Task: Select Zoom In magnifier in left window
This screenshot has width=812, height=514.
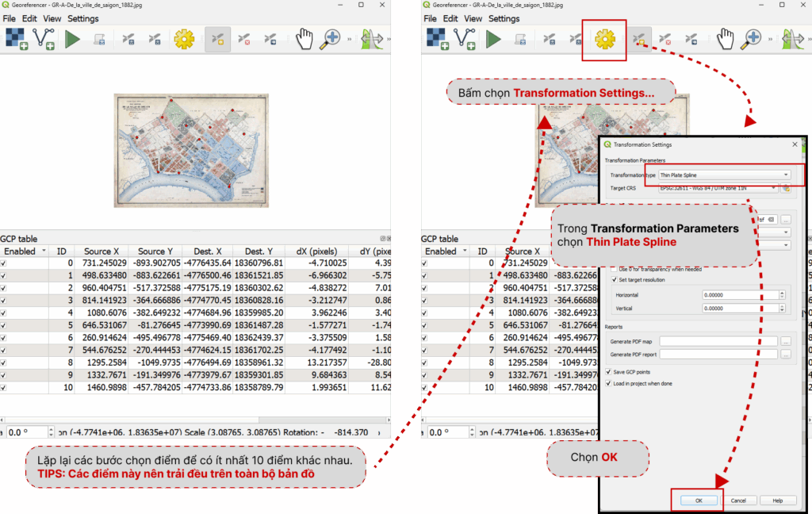Action: pos(330,40)
